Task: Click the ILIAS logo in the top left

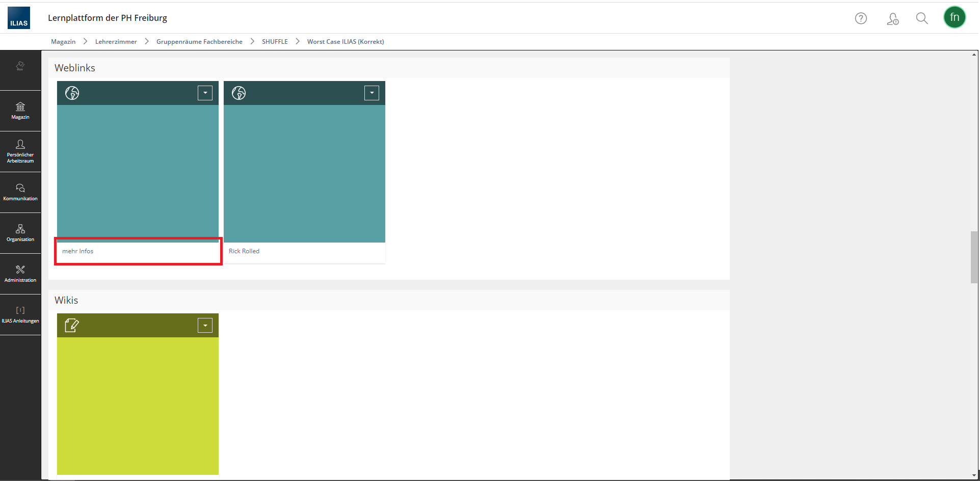Action: point(18,17)
